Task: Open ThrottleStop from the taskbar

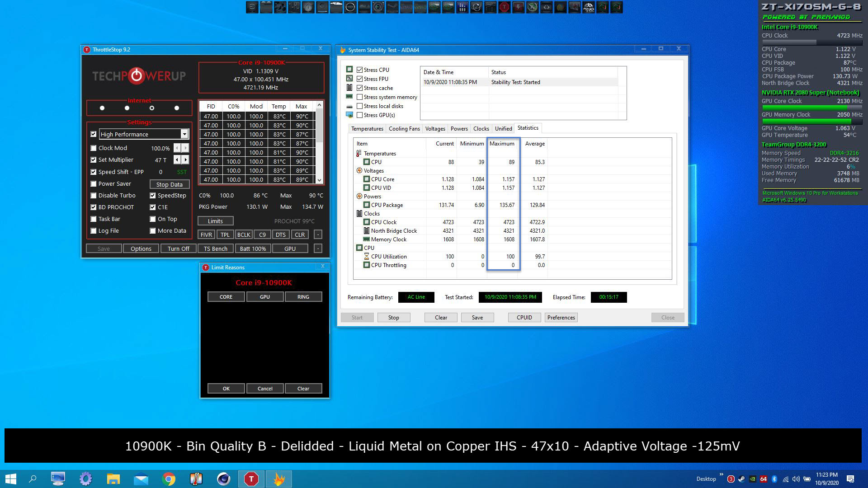Action: coord(251,479)
